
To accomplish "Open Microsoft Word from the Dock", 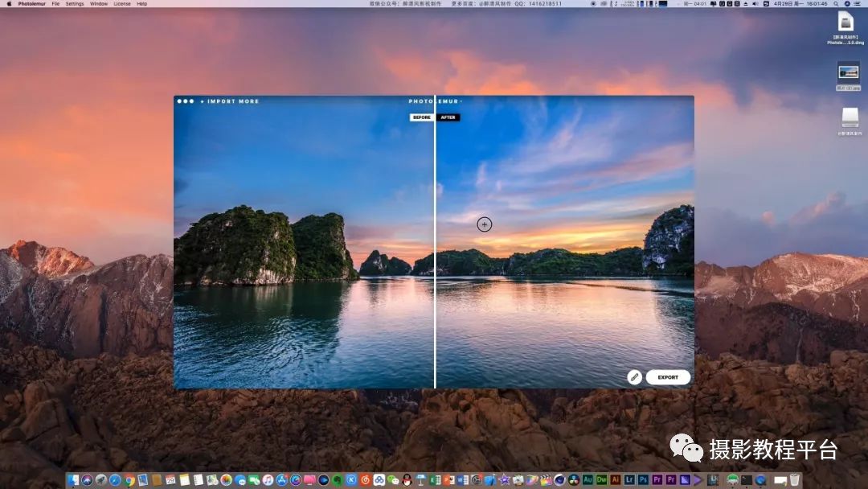I will pos(462,480).
